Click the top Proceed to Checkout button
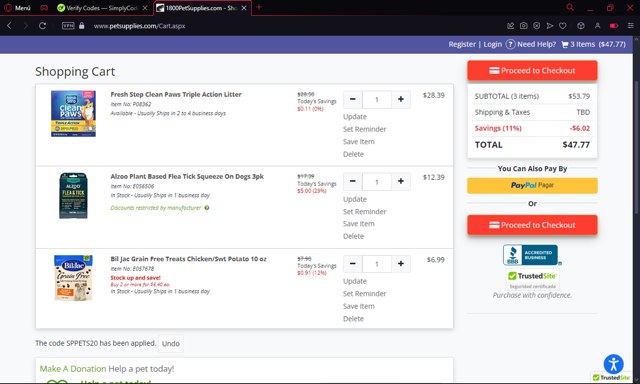The height and width of the screenshot is (384, 640). (x=532, y=71)
